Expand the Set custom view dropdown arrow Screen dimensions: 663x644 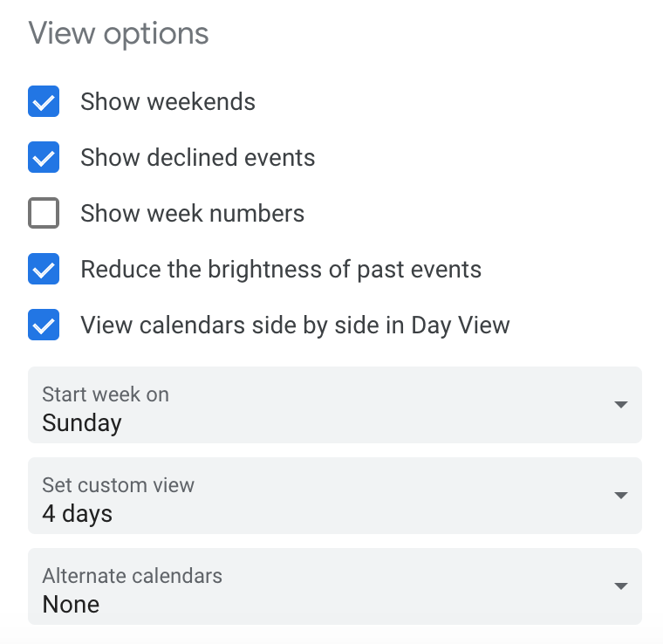[x=620, y=496]
